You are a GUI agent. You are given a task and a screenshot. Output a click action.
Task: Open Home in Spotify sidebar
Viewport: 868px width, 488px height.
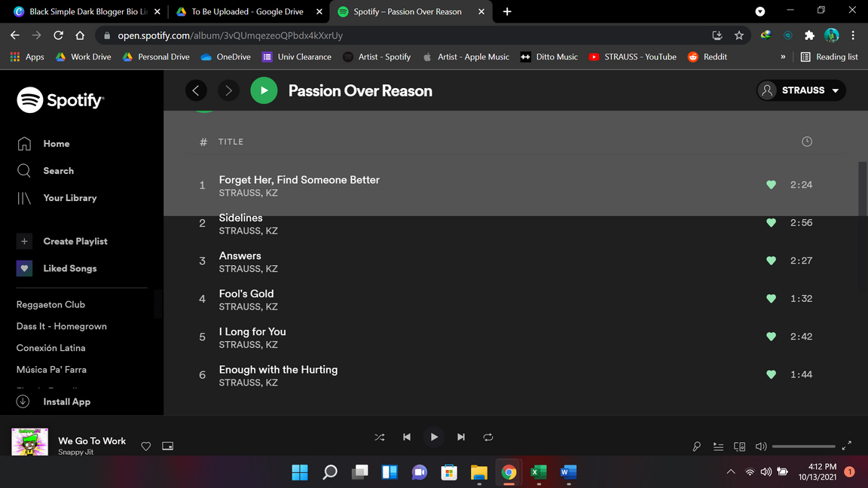pyautogui.click(x=43, y=144)
